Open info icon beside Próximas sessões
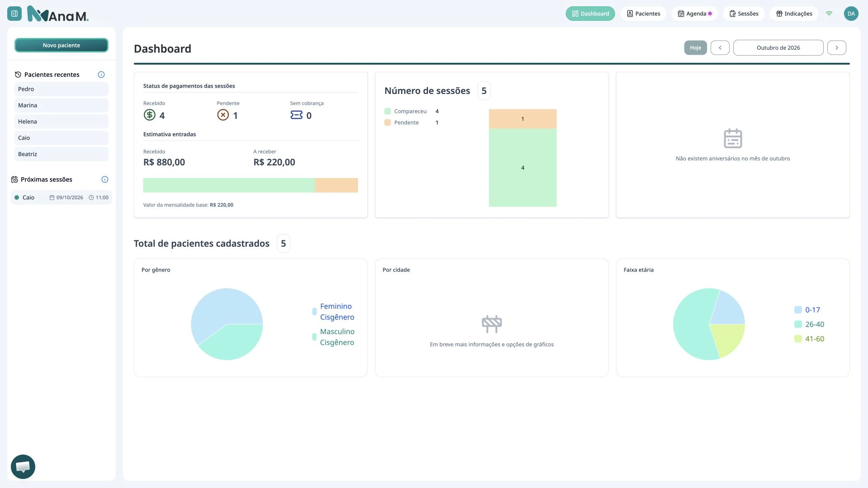The width and height of the screenshot is (868, 488). [105, 179]
